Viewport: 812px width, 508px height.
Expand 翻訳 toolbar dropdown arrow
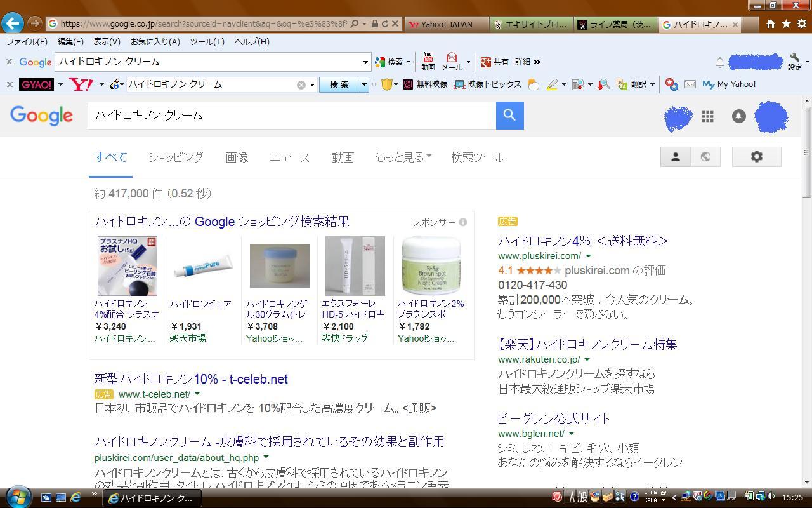point(652,84)
